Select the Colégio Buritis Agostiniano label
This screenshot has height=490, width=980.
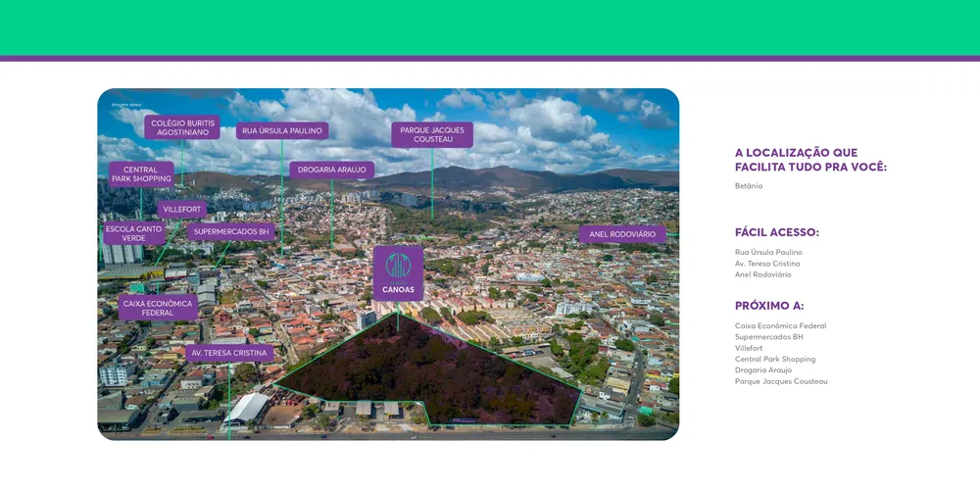[x=182, y=127]
